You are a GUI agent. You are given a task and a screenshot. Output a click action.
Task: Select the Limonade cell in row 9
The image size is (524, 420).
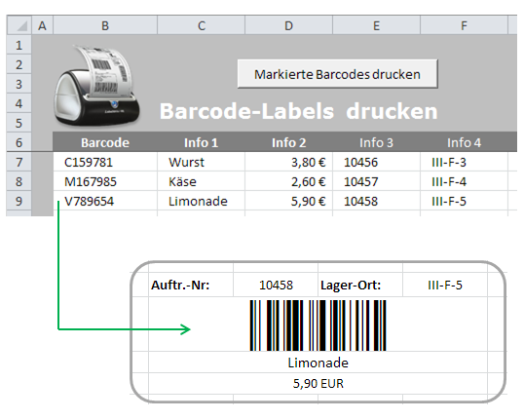tap(202, 201)
